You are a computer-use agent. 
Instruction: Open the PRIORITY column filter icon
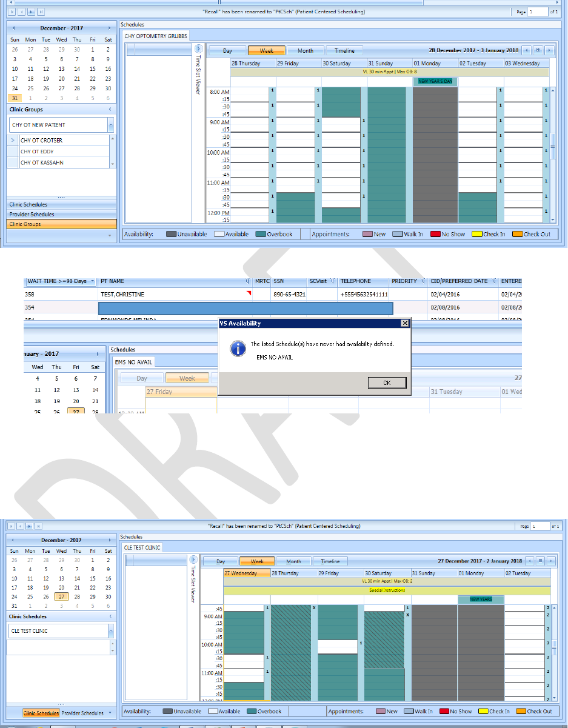coord(422,281)
